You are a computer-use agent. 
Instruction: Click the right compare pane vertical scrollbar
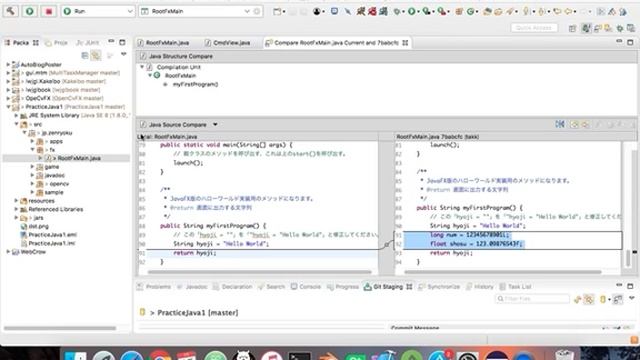click(629, 258)
